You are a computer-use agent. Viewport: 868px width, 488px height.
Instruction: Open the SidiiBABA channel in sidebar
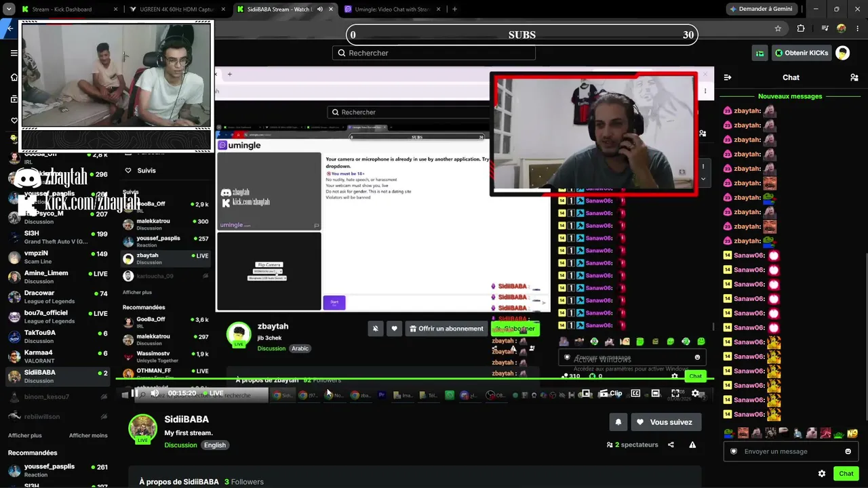(58, 376)
